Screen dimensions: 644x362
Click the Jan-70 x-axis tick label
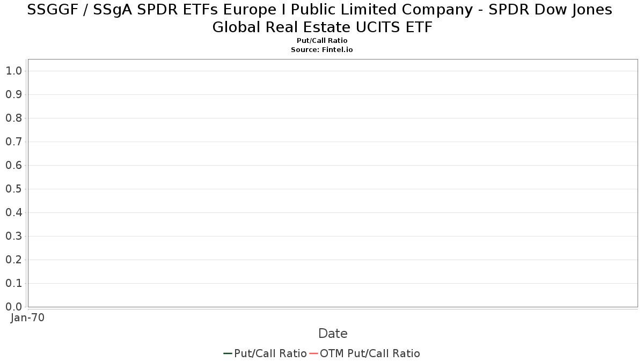[x=27, y=317]
